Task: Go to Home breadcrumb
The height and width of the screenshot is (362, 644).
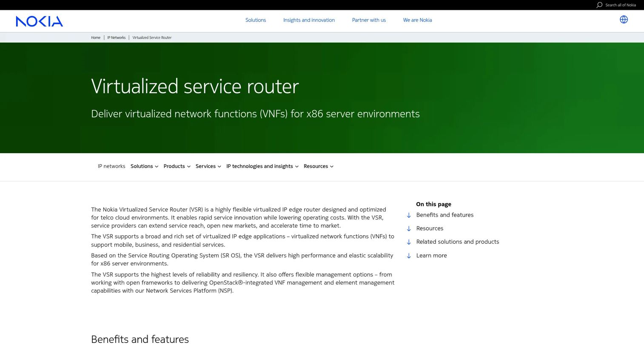Action: pos(96,37)
